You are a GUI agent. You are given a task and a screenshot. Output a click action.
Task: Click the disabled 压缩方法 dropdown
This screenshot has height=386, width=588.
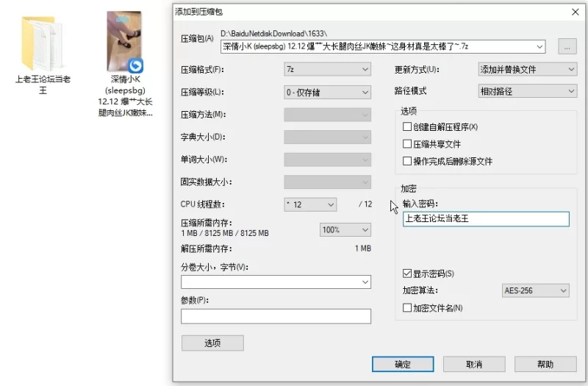pyautogui.click(x=327, y=115)
